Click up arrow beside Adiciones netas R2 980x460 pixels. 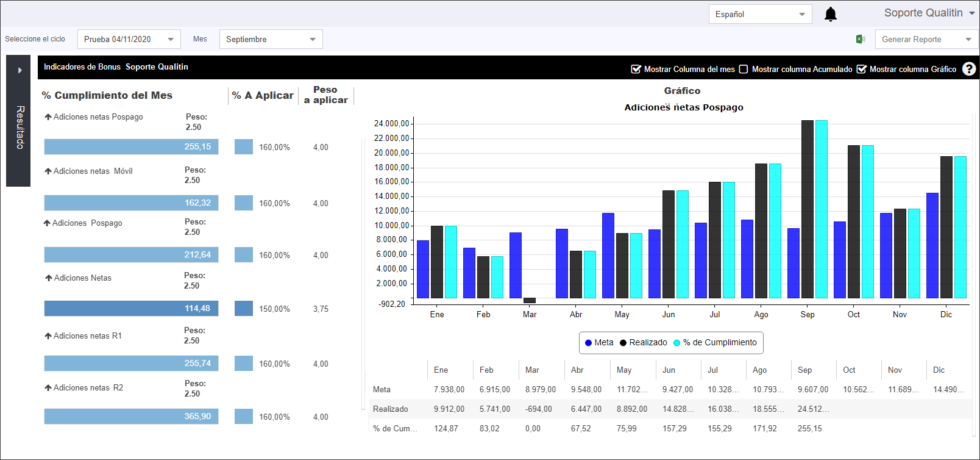coord(48,387)
